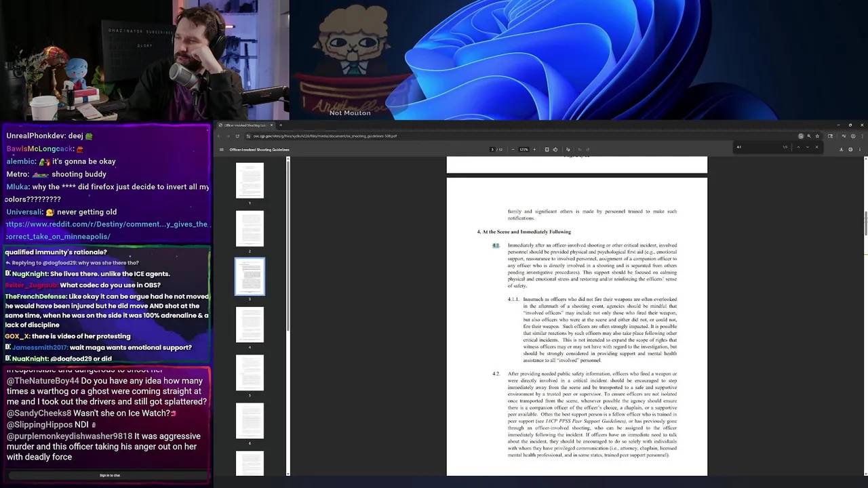This screenshot has width=868, height=488.
Task: Click the PDF page number field
Action: (x=492, y=149)
